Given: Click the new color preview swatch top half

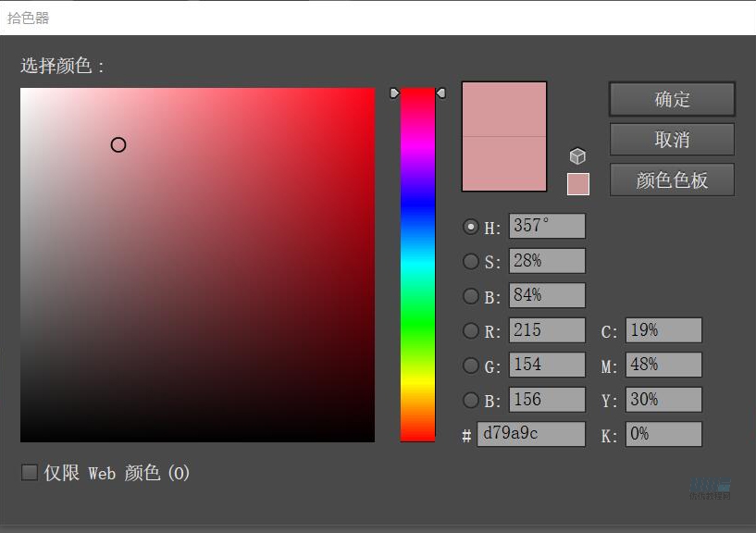Looking at the screenshot, I should coord(504,110).
